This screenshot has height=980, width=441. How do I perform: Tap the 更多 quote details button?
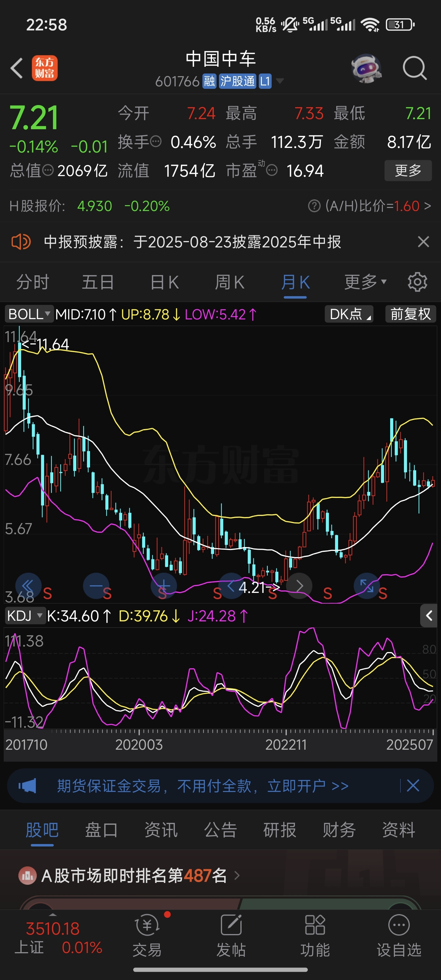408,170
